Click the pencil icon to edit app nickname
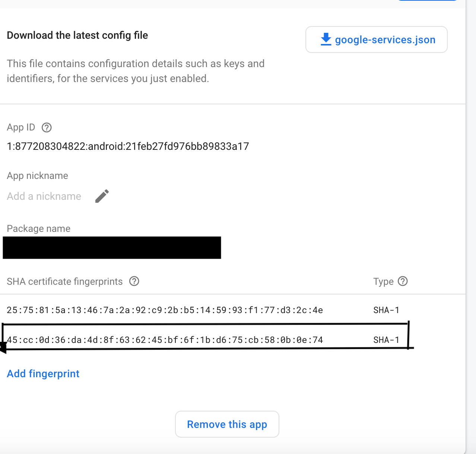 pos(102,196)
